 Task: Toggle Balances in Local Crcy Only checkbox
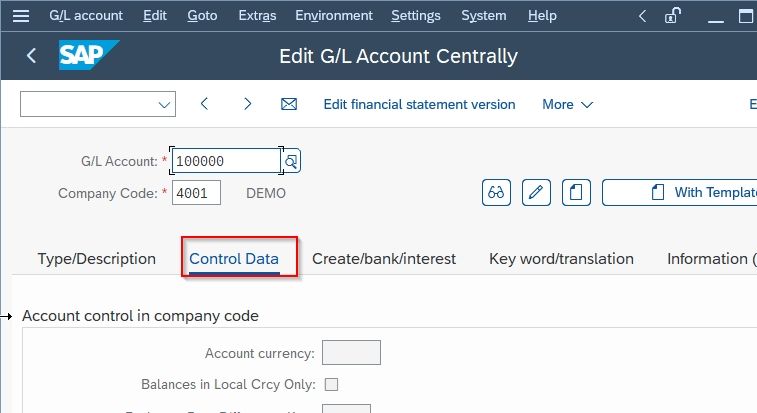pyautogui.click(x=331, y=385)
